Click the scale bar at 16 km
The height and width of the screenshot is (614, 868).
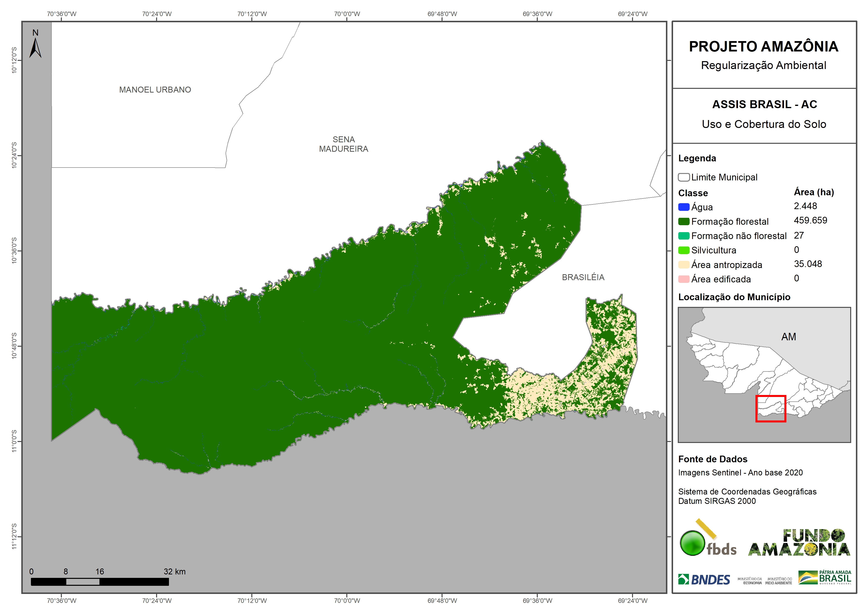pyautogui.click(x=99, y=582)
